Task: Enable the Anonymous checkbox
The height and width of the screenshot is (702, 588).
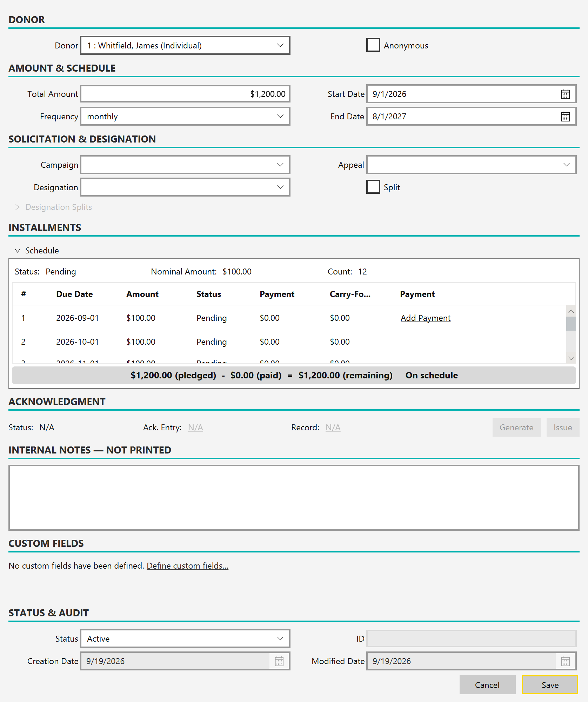Action: [373, 45]
